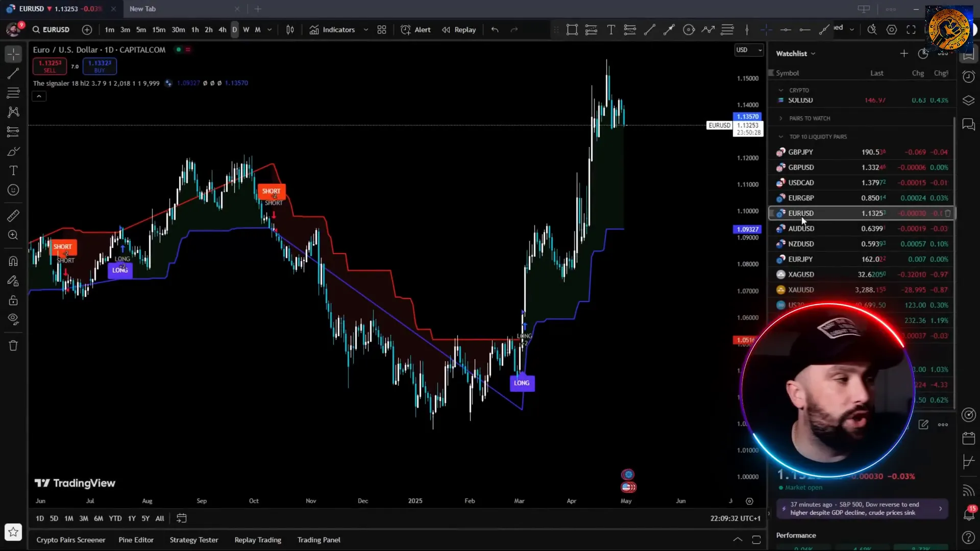Enter fullscreen mode
The height and width of the screenshot is (551, 980).
tap(911, 30)
